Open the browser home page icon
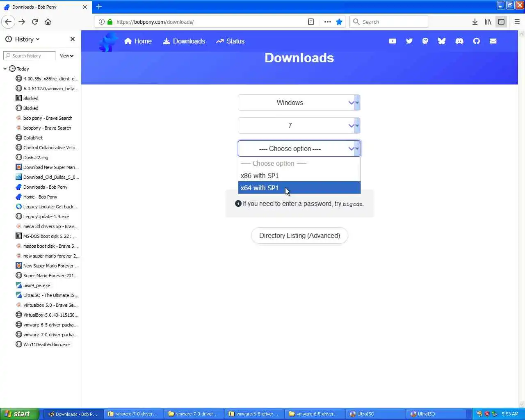This screenshot has height=420, width=525. (48, 22)
